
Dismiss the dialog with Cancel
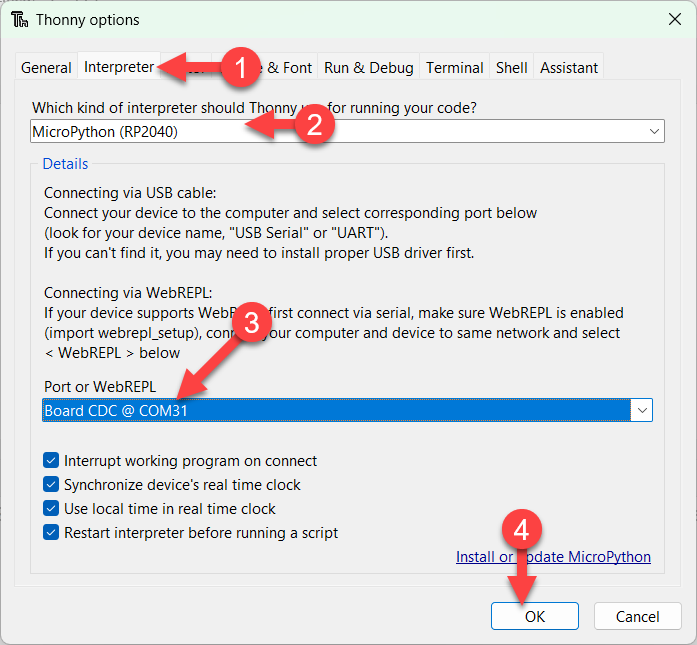(637, 616)
